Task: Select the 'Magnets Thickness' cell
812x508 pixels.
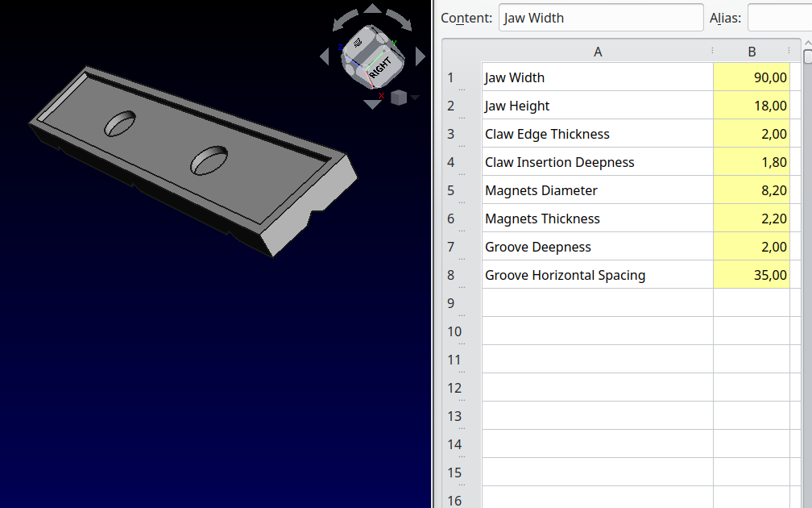Action: click(598, 219)
